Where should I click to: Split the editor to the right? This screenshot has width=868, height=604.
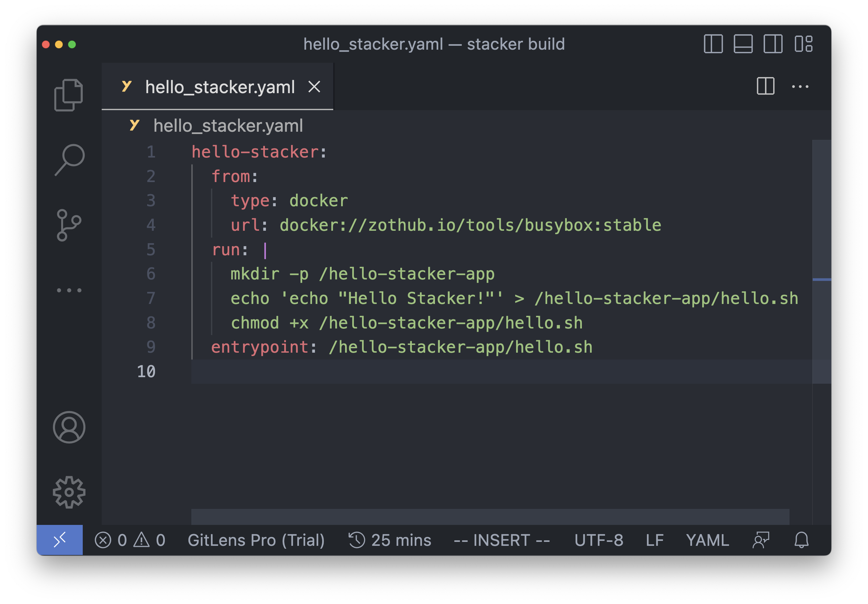[766, 86]
